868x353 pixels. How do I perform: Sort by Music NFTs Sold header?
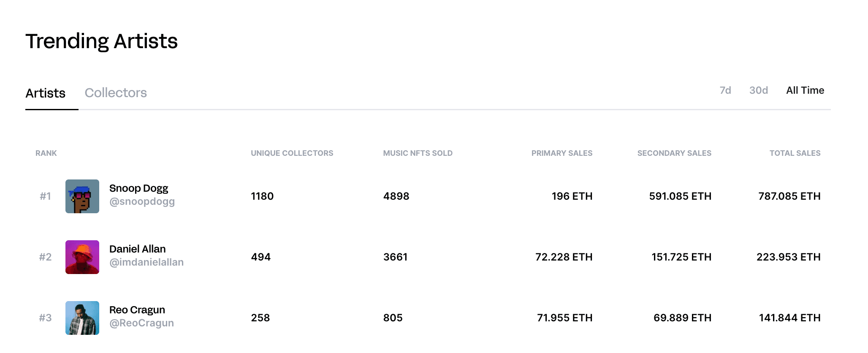[418, 153]
